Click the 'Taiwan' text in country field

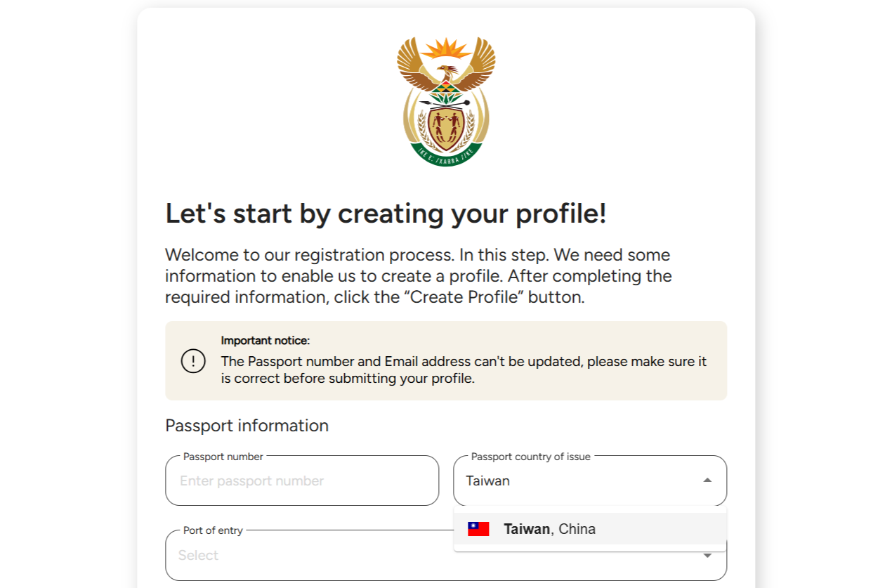pos(487,481)
